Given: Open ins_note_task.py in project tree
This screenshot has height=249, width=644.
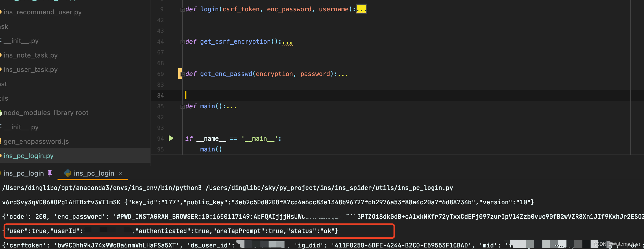Looking at the screenshot, I should 30,55.
